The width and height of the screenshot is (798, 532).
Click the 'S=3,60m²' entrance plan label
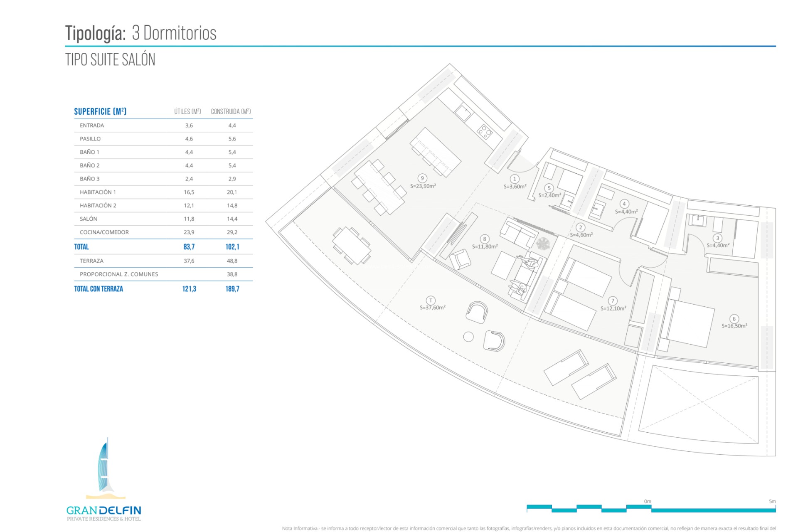(515, 187)
